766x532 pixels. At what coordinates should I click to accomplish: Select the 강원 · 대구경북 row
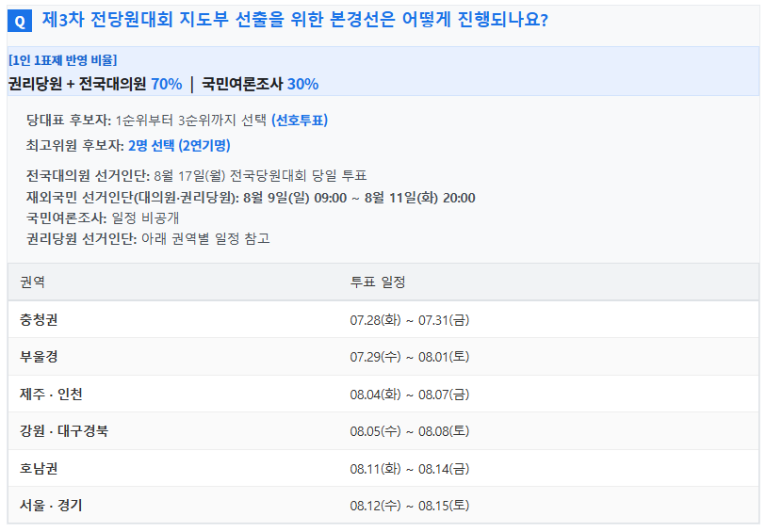pyautogui.click(x=383, y=431)
